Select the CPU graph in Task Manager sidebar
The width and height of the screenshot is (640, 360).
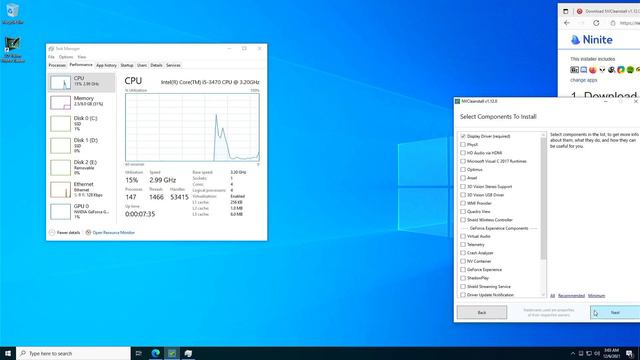click(81, 82)
